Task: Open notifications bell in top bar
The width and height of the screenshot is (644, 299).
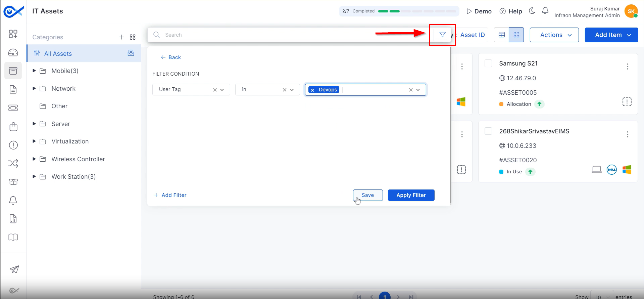Action: coord(545,11)
